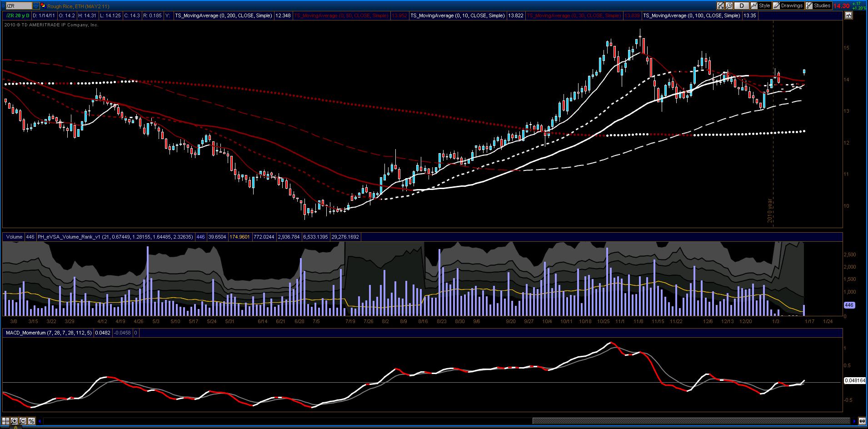Click the 12.348 moving average value
Viewport: 868px width, 429px height.
point(284,15)
